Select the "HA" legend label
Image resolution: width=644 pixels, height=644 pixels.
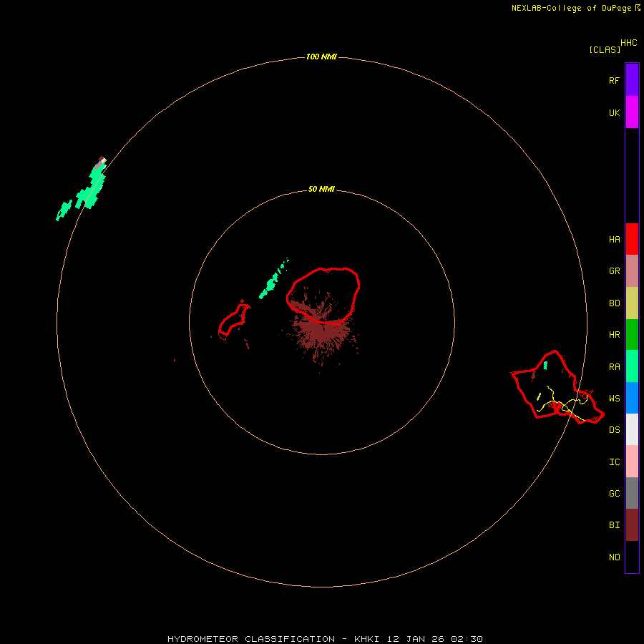(614, 240)
